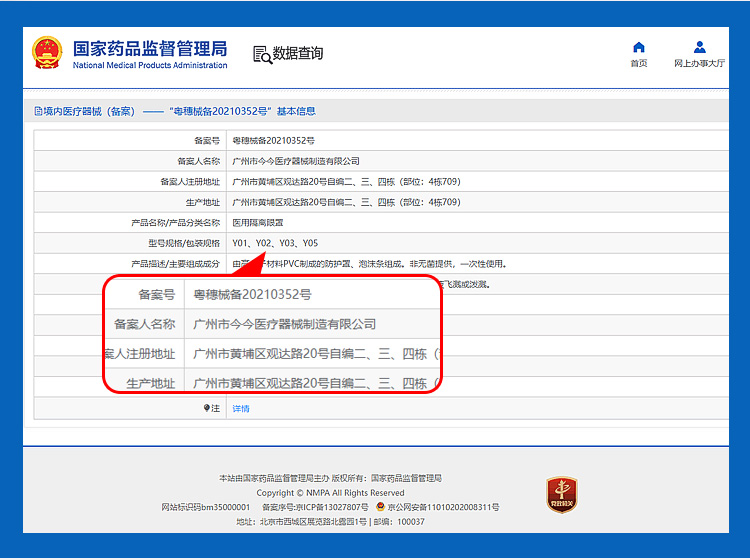Click the 备案号 row label in table
Screen dimensions: 750x560
(x=207, y=141)
